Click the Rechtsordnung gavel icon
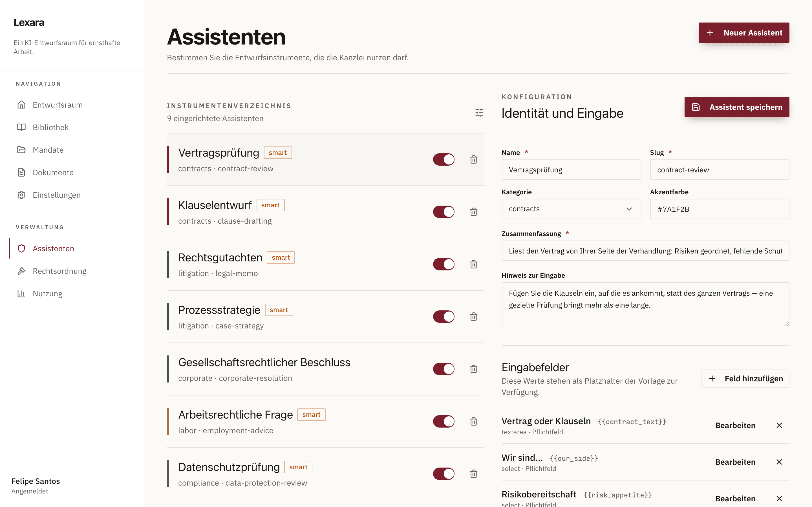 21,271
